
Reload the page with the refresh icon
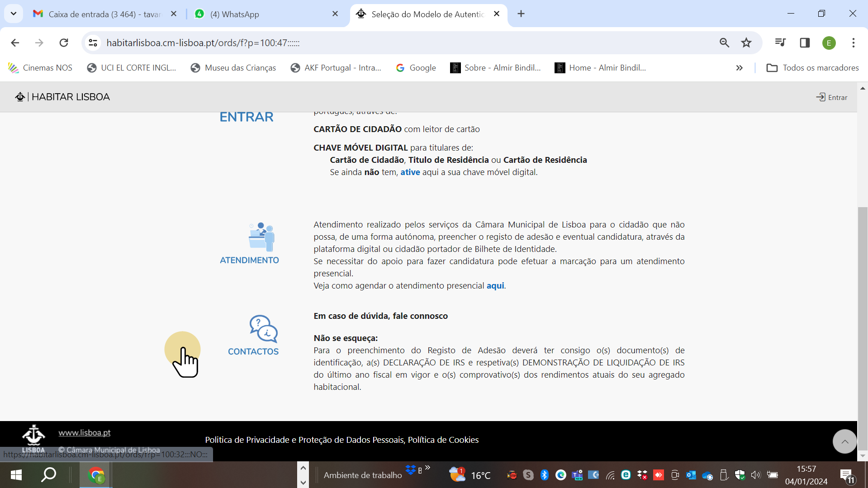coord(64,43)
